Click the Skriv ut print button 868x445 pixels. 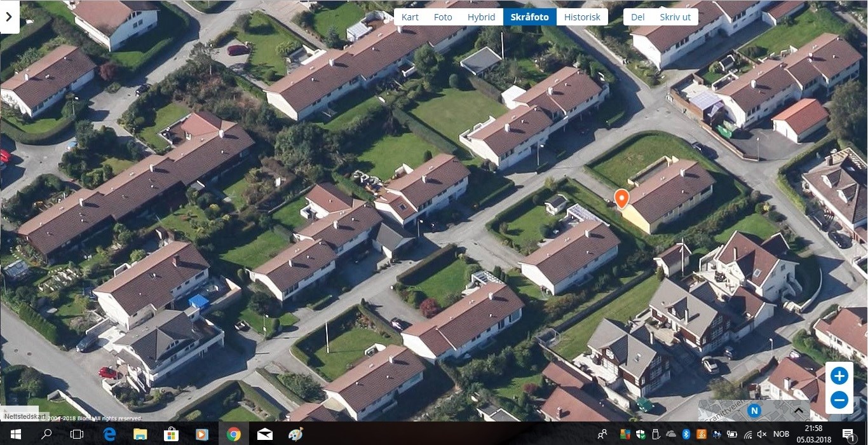[x=675, y=17]
